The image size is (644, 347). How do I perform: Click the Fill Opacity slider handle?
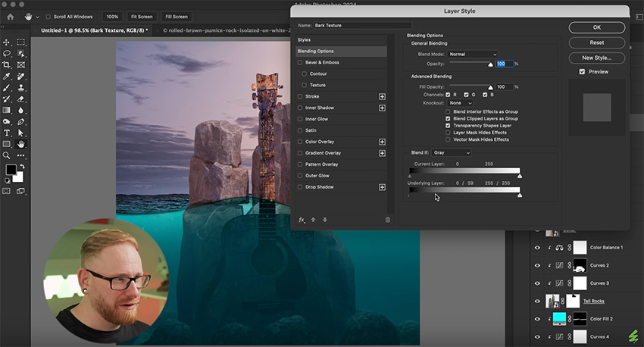[x=490, y=89]
